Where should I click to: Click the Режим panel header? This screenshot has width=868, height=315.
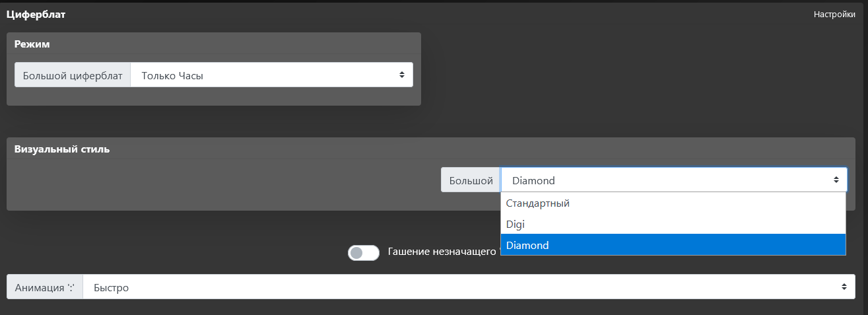[32, 44]
